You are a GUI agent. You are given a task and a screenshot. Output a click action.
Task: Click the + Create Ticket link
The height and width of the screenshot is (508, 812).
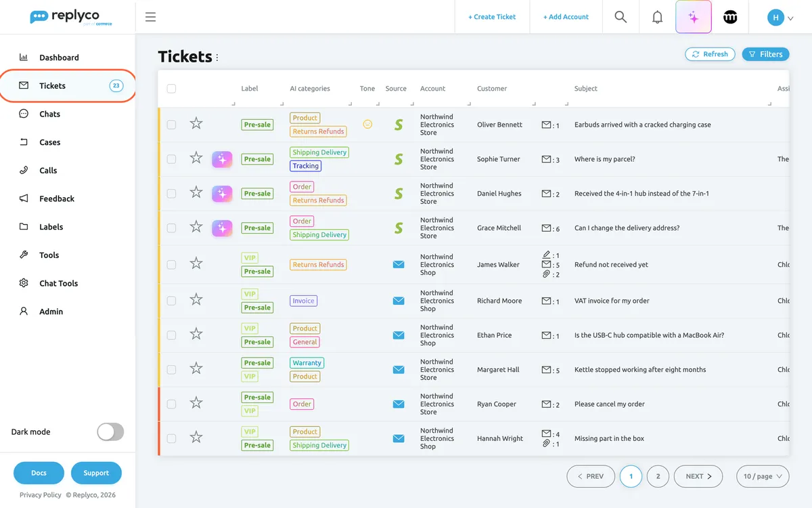point(492,17)
